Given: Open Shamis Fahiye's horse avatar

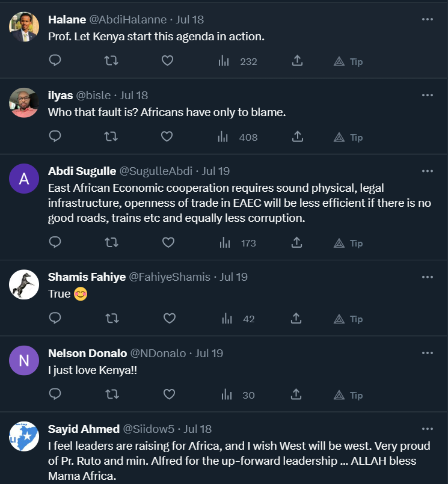Looking at the screenshot, I should (x=24, y=284).
